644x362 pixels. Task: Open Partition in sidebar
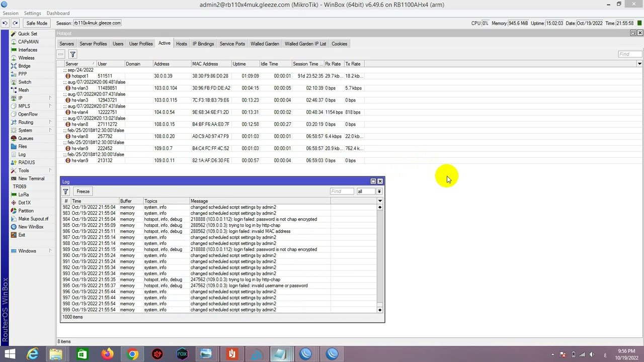point(26,211)
